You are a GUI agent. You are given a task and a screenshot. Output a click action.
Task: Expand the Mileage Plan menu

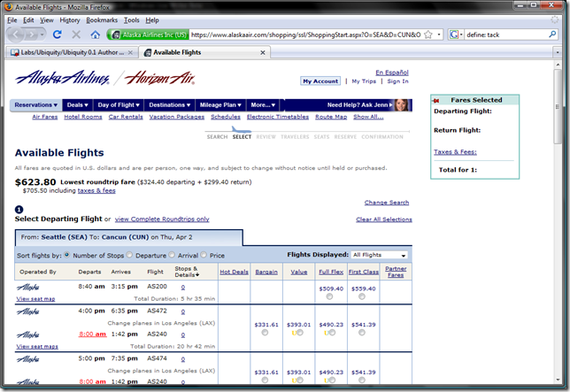pyautogui.click(x=220, y=105)
